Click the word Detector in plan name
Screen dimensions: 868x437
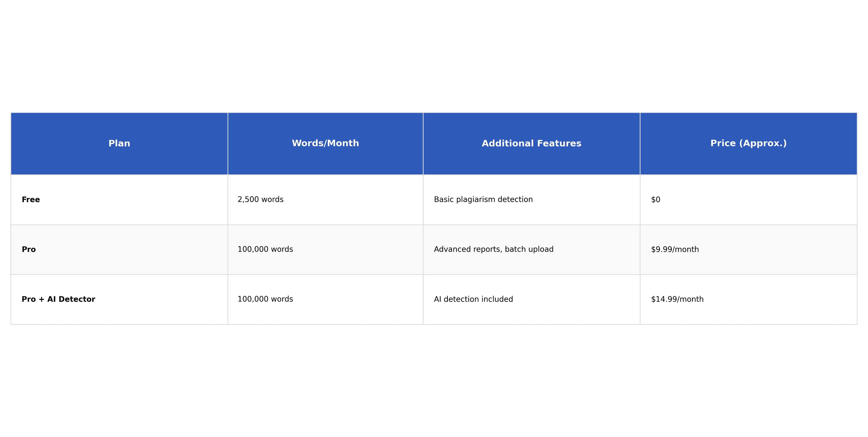(x=77, y=299)
